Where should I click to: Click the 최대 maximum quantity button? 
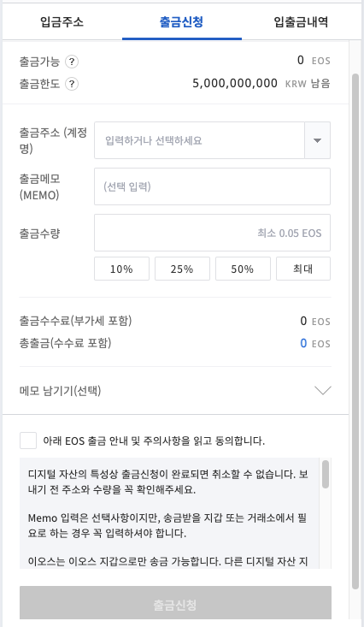(303, 269)
